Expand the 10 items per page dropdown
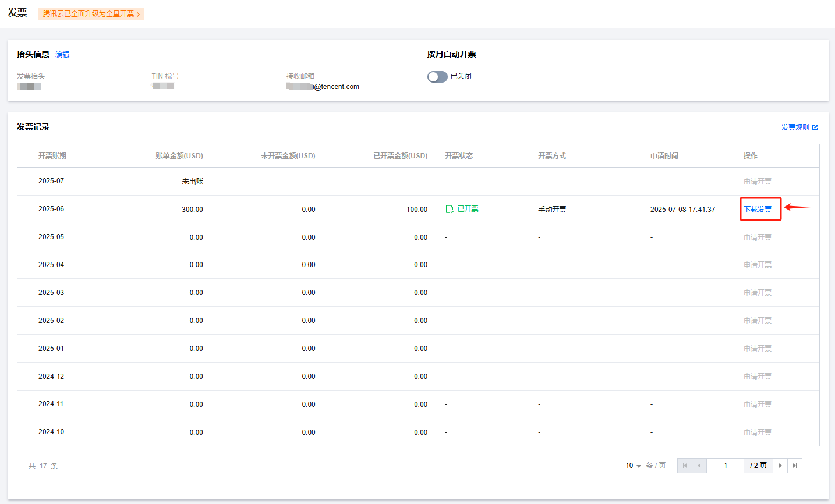This screenshot has width=835, height=504. pos(633,466)
